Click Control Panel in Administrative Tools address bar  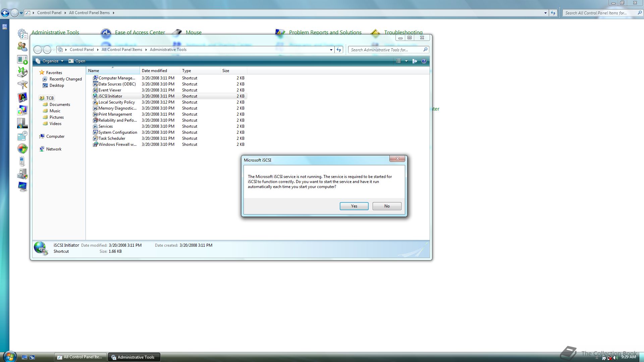[82, 50]
